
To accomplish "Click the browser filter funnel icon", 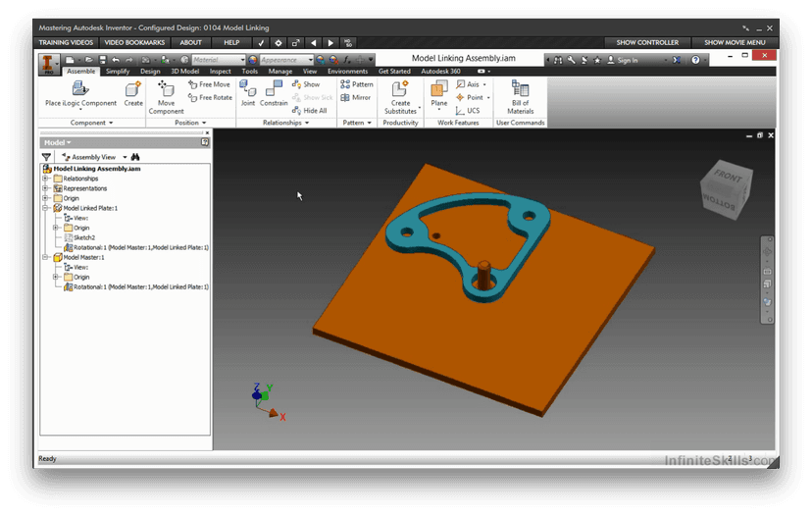I will 47,157.
